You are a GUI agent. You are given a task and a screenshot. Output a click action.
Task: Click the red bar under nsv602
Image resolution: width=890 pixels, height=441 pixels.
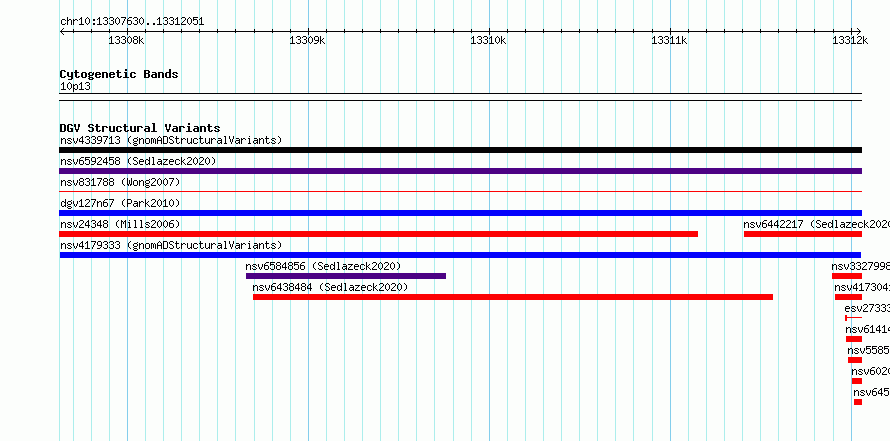(x=857, y=381)
